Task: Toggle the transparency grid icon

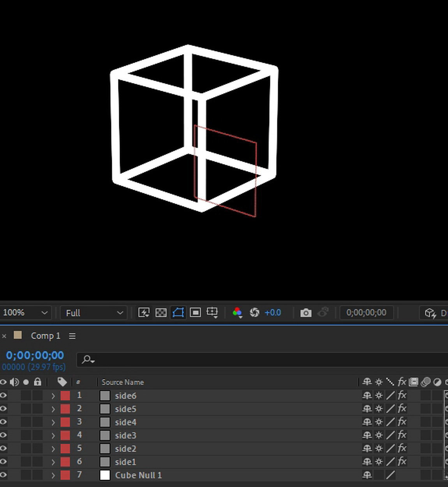Action: (x=161, y=312)
